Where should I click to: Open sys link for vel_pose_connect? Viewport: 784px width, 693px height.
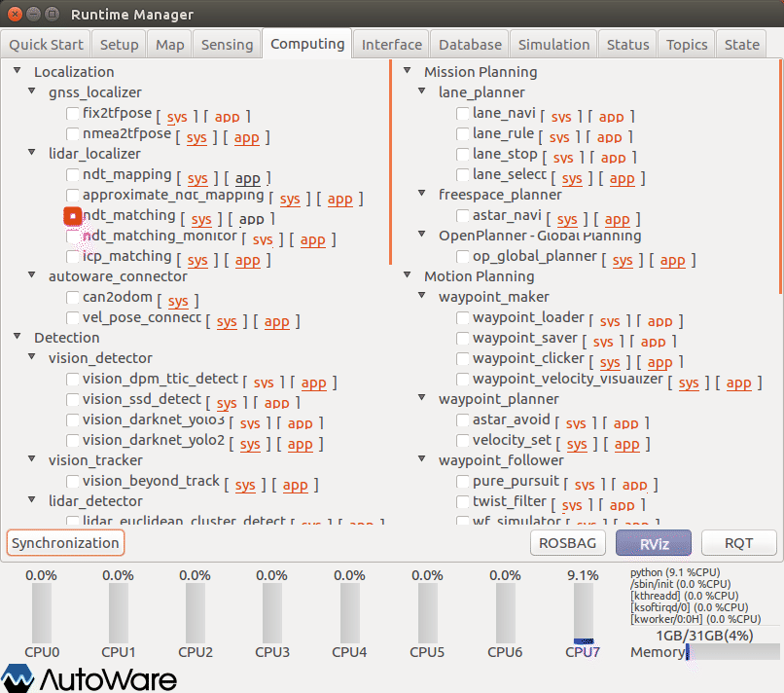click(x=227, y=321)
